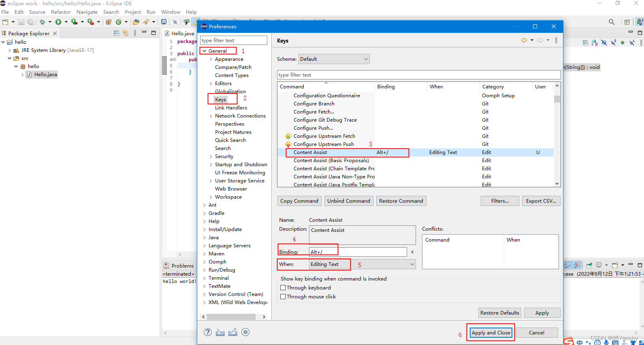Toggle Hide Fields in the Outline view
This screenshot has width=644, height=345.
pos(604,43)
